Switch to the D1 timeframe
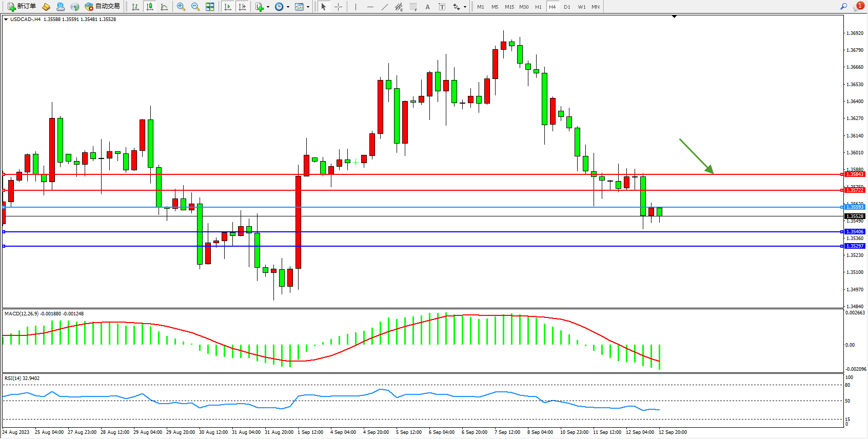This screenshot has width=868, height=439. [567, 7]
